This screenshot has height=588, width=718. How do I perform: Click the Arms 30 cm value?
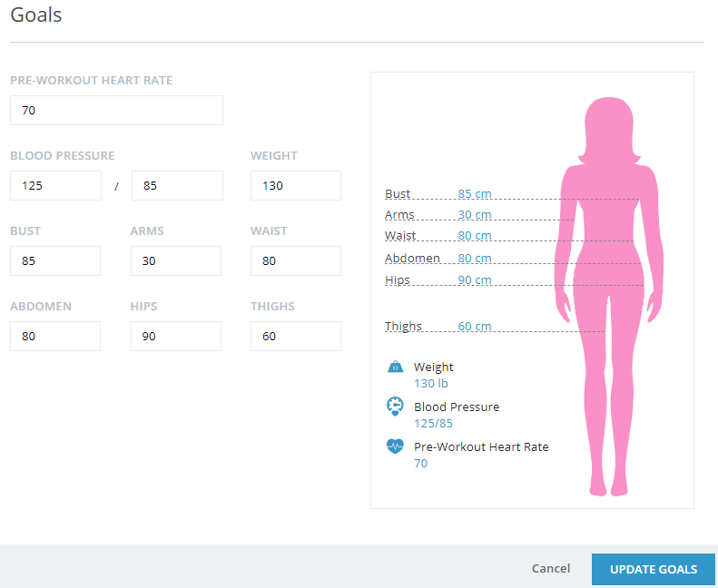click(475, 215)
